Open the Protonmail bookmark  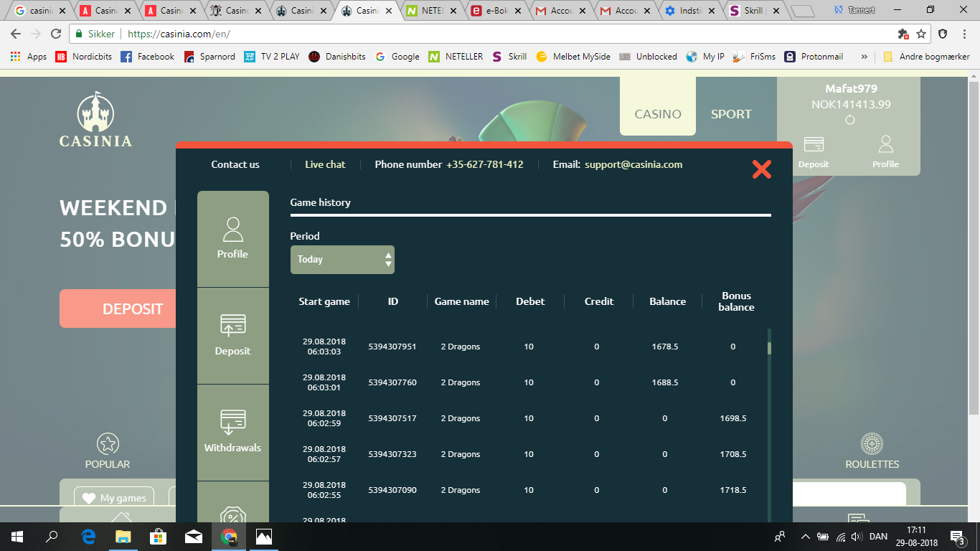pyautogui.click(x=814, y=57)
